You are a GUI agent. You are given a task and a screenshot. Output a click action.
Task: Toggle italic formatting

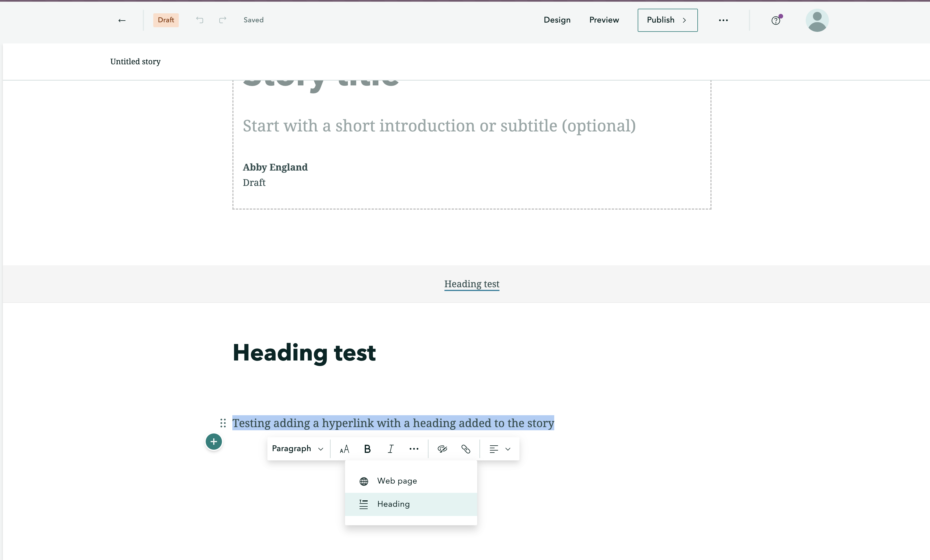coord(391,449)
